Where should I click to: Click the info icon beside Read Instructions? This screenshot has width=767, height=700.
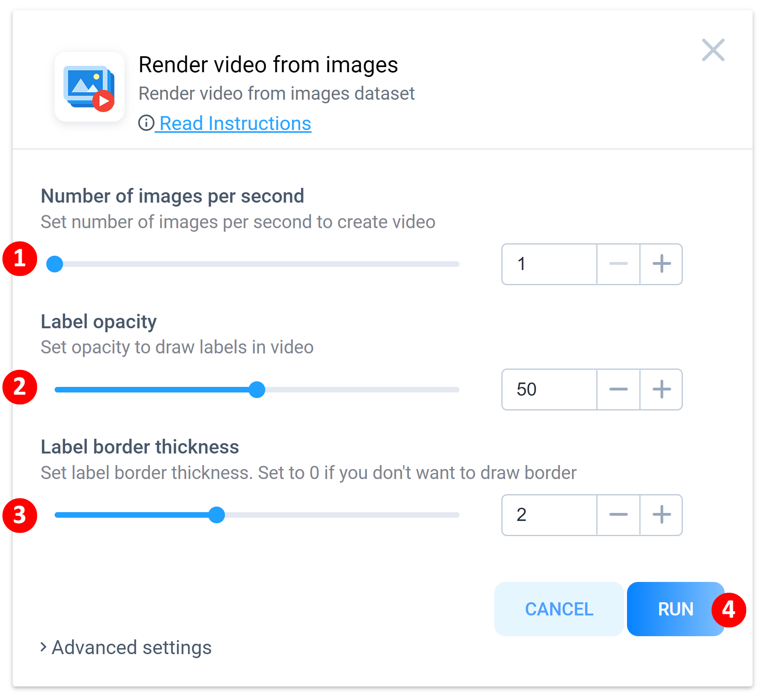(x=146, y=123)
